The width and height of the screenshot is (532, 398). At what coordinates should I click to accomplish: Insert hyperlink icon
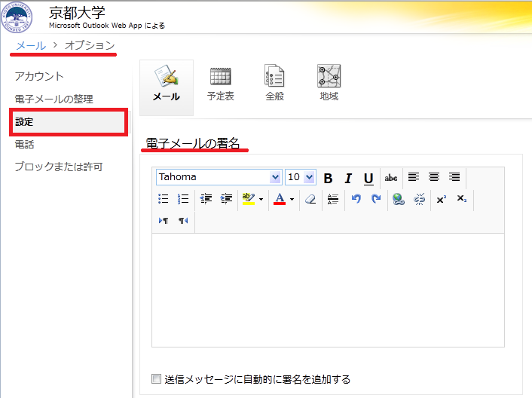coord(399,199)
